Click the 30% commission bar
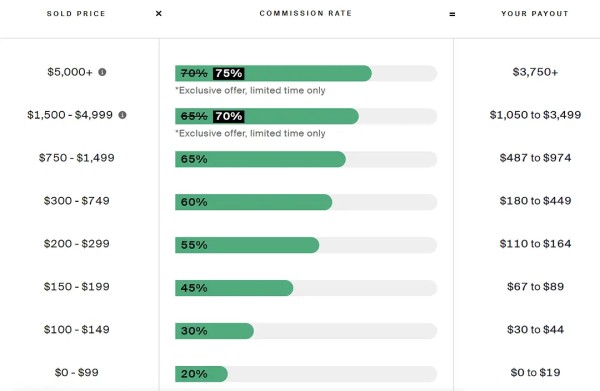This screenshot has width=600, height=391. (306, 331)
